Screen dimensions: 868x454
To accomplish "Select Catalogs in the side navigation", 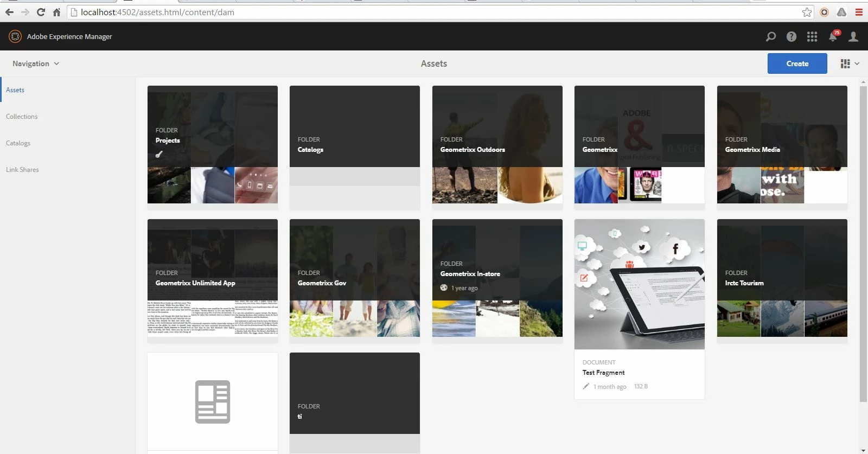I will (x=18, y=143).
